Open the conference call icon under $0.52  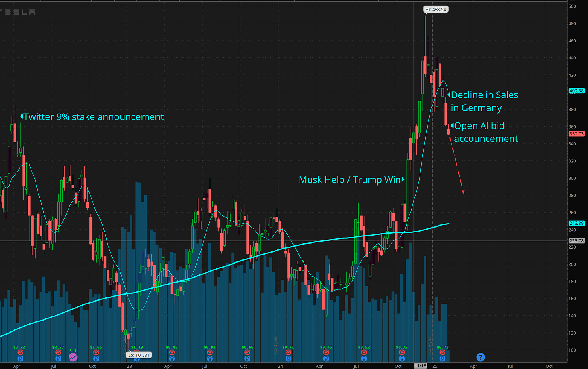pos(364,352)
